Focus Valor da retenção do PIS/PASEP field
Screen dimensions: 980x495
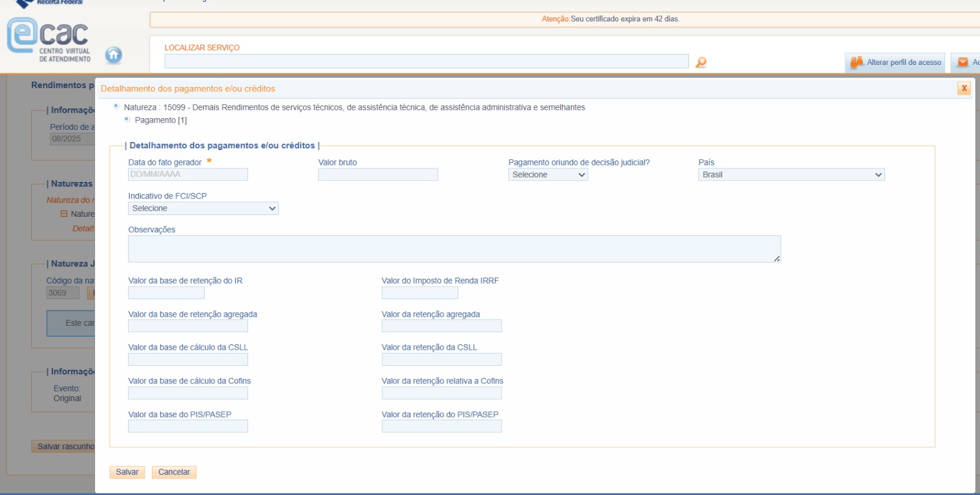442,426
